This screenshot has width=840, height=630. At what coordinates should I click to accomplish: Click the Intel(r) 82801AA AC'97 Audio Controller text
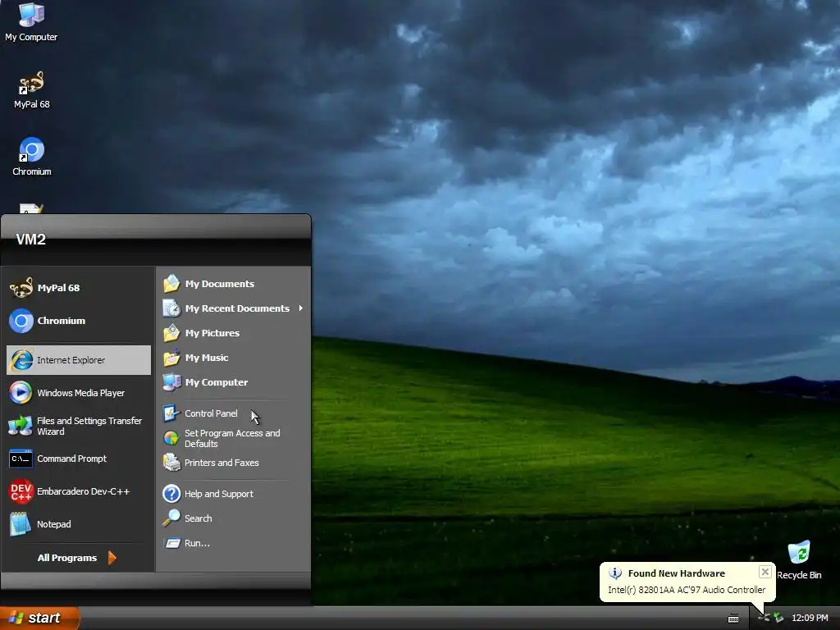[x=687, y=589]
